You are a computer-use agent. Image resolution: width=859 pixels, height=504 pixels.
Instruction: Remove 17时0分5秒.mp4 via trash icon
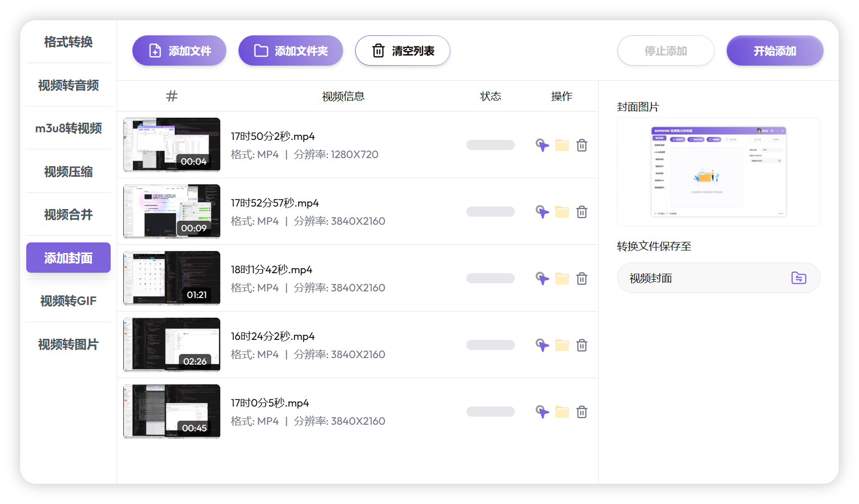(582, 412)
